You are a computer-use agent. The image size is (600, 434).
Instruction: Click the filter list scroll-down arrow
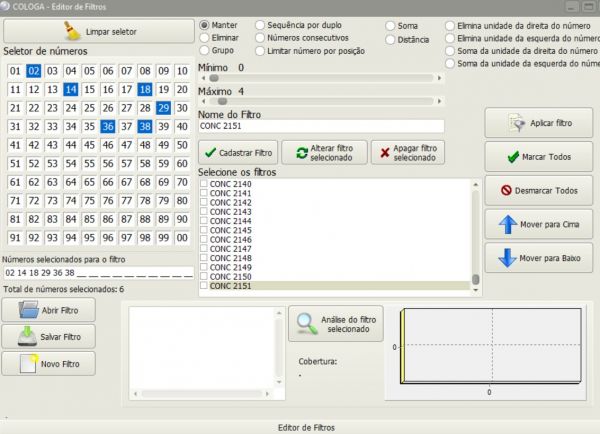[x=476, y=290]
